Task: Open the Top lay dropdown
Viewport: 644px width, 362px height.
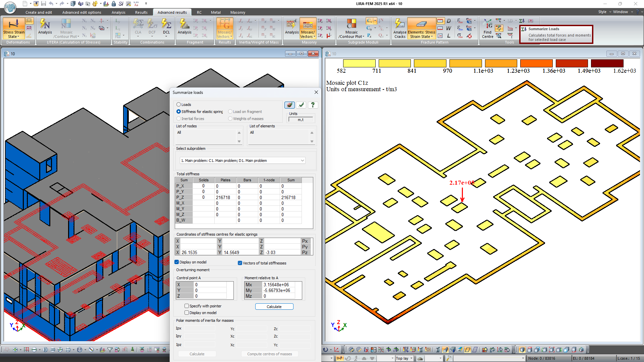Action: point(411,358)
